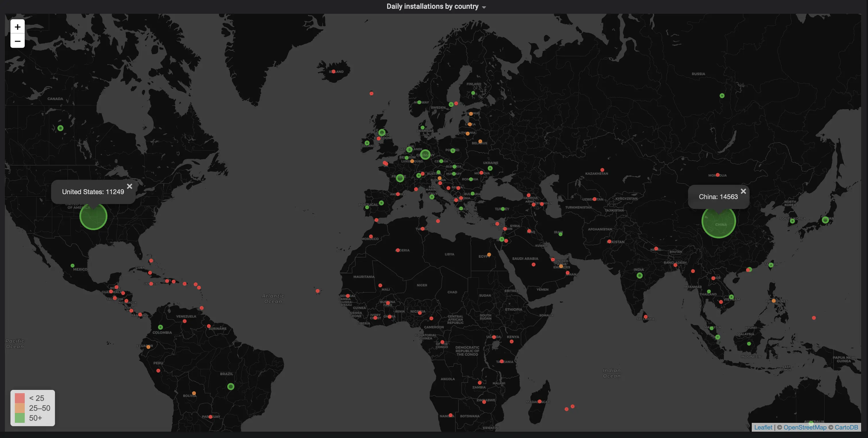Click the green 50+ legend swatch
The width and height of the screenshot is (868, 438).
pos(20,418)
